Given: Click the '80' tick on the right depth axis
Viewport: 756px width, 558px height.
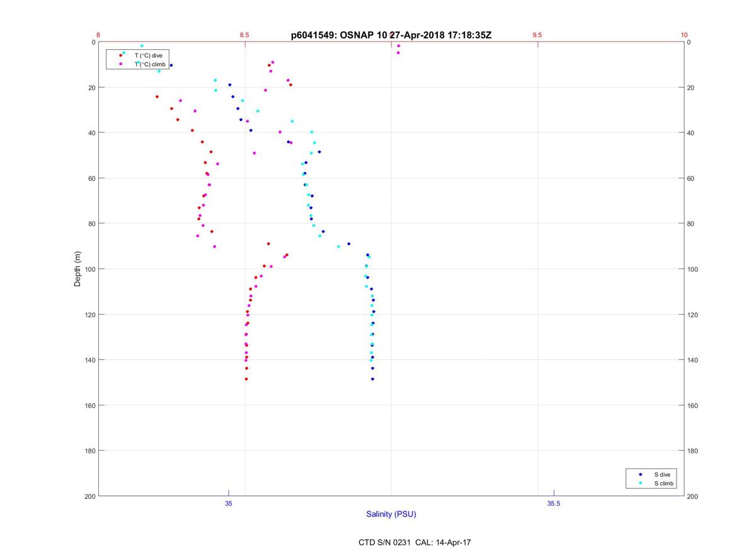Looking at the screenshot, I should (x=691, y=224).
